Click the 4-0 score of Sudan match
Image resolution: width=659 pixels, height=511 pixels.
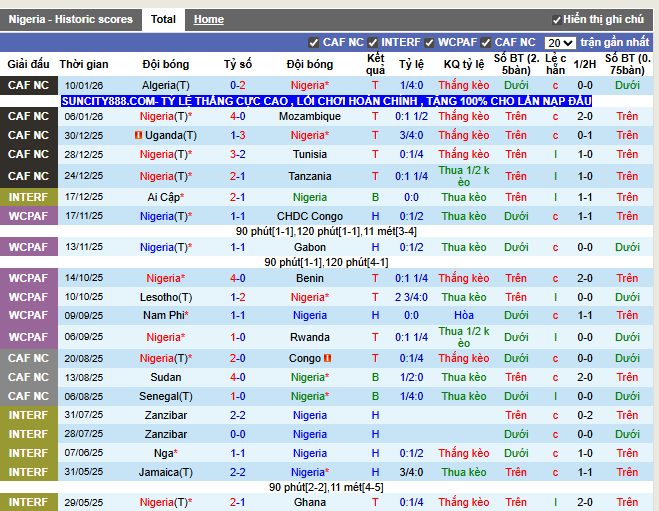(x=237, y=377)
